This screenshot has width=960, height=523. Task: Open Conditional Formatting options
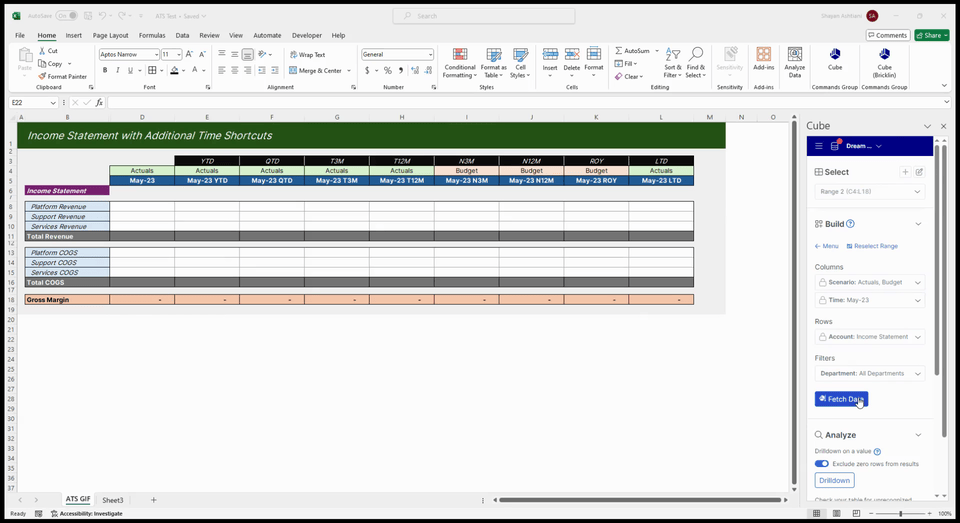click(x=459, y=62)
